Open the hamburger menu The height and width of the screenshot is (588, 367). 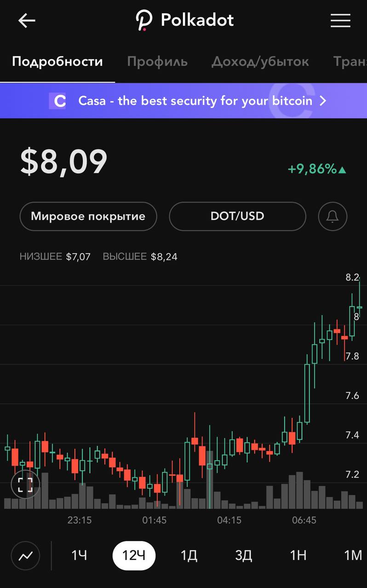point(340,20)
